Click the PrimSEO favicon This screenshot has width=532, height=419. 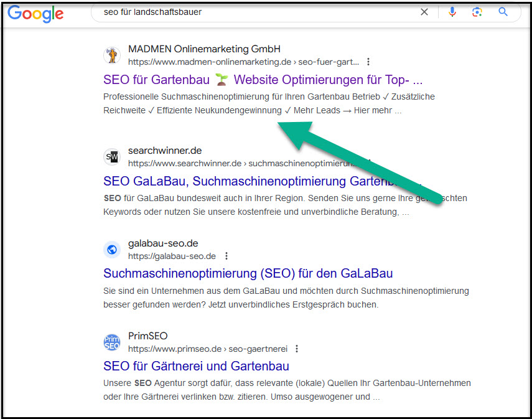click(112, 342)
